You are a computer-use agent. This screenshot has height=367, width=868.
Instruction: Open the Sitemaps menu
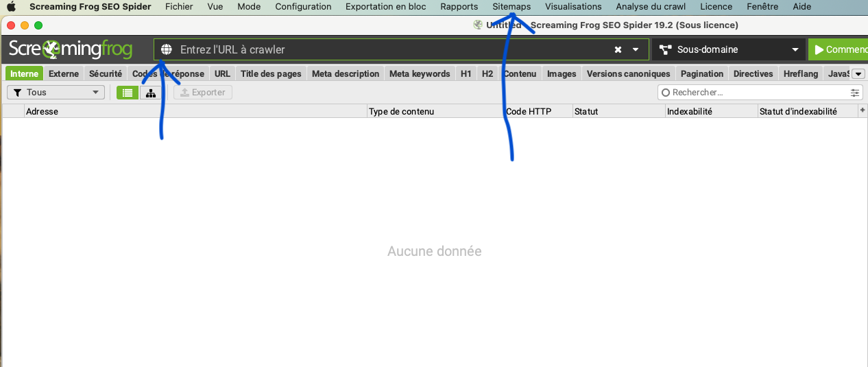(511, 6)
